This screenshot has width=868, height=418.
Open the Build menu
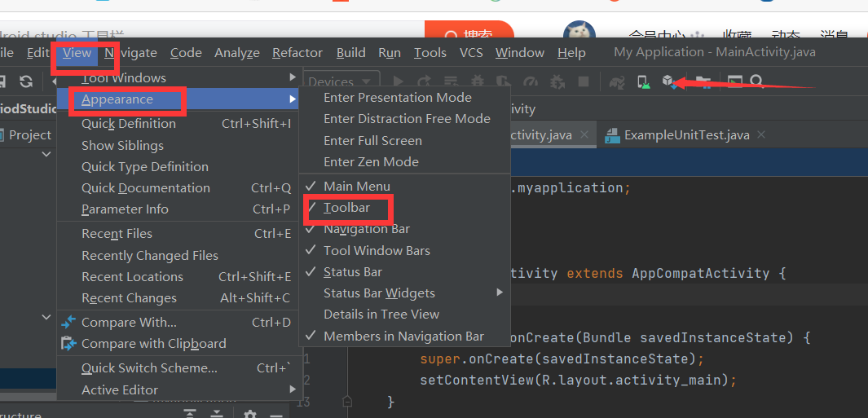tap(351, 53)
